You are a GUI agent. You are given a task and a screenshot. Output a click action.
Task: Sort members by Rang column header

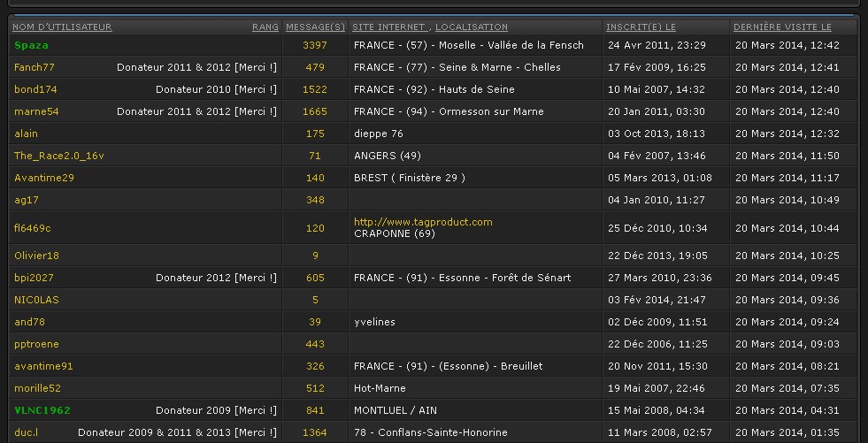(265, 27)
